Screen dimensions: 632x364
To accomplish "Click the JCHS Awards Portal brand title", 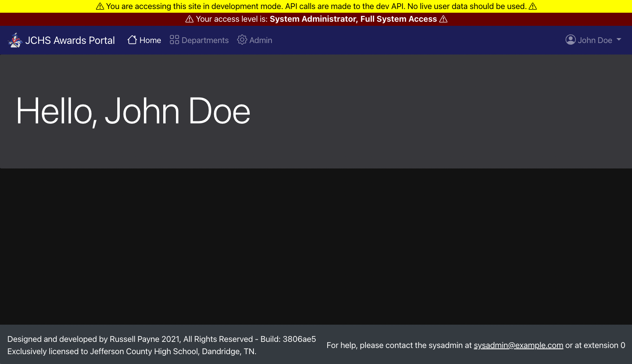I will click(x=70, y=40).
